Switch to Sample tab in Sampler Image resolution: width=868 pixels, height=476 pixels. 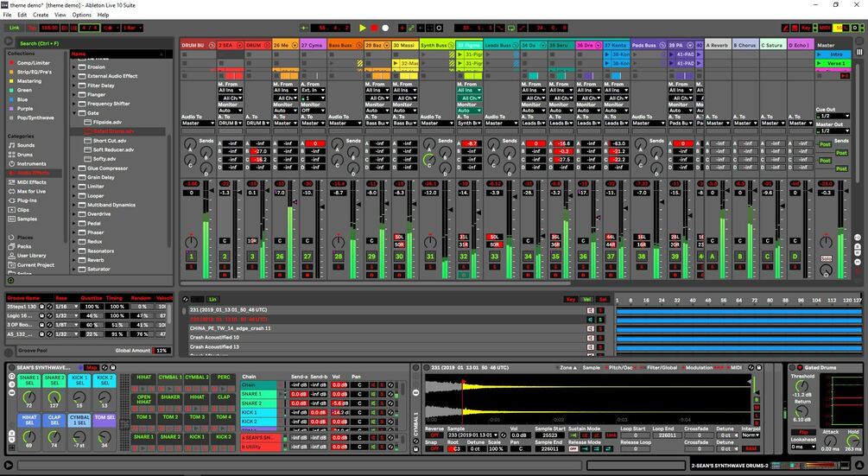[592, 367]
